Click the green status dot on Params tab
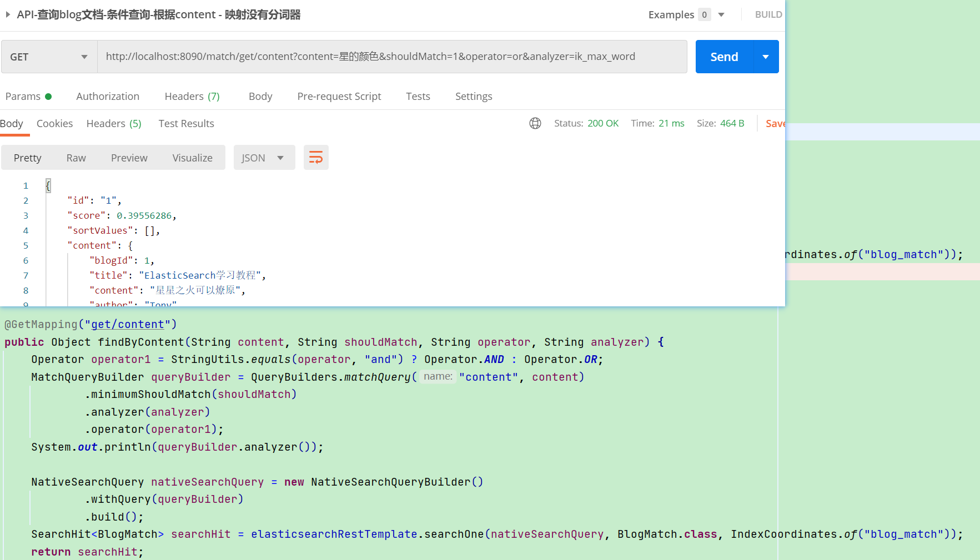980x560 pixels. tap(49, 96)
